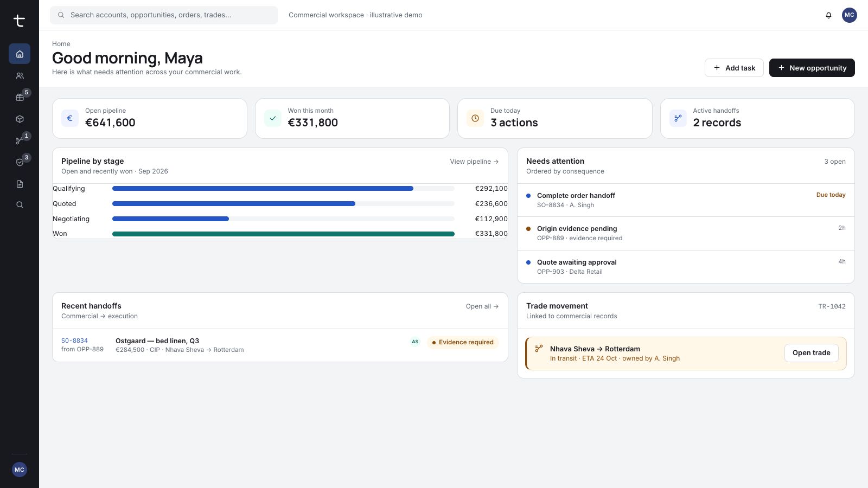868x488 pixels.
Task: Click the TR-1042 trade reference
Action: 832,306
